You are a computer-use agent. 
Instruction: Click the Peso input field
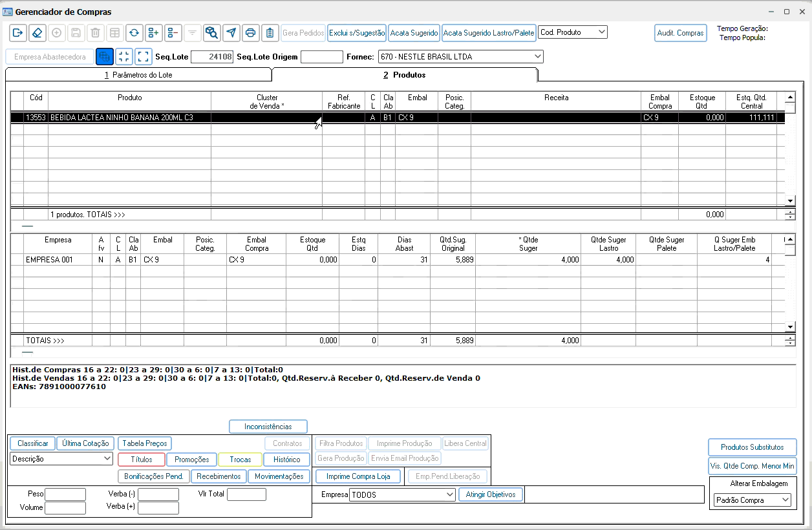65,494
